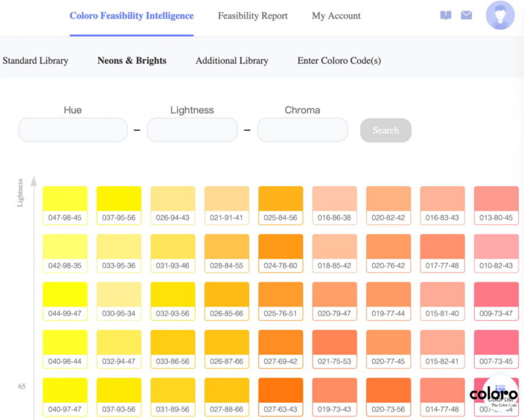
Task: Choose pink swatch 010-82-43
Action: tap(496, 253)
